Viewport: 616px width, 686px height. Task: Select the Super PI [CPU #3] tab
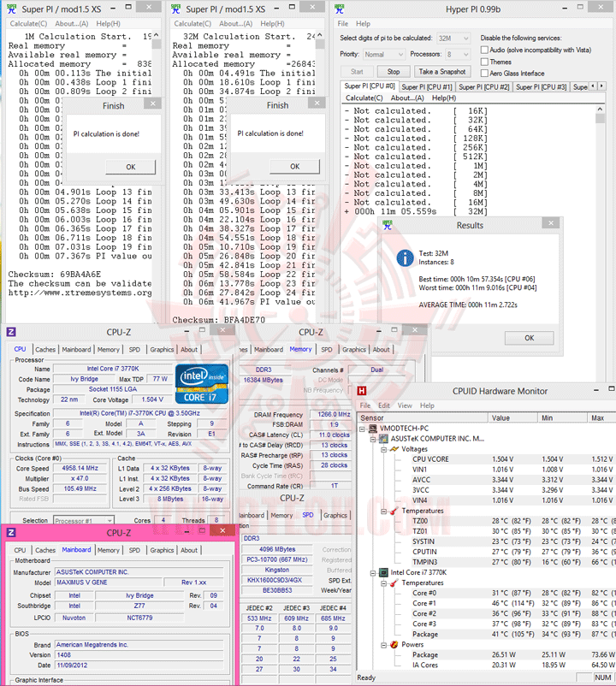(x=542, y=87)
